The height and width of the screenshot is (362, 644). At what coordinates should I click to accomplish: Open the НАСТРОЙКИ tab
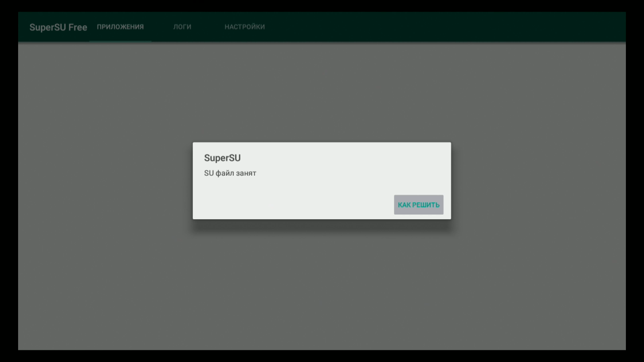245,27
